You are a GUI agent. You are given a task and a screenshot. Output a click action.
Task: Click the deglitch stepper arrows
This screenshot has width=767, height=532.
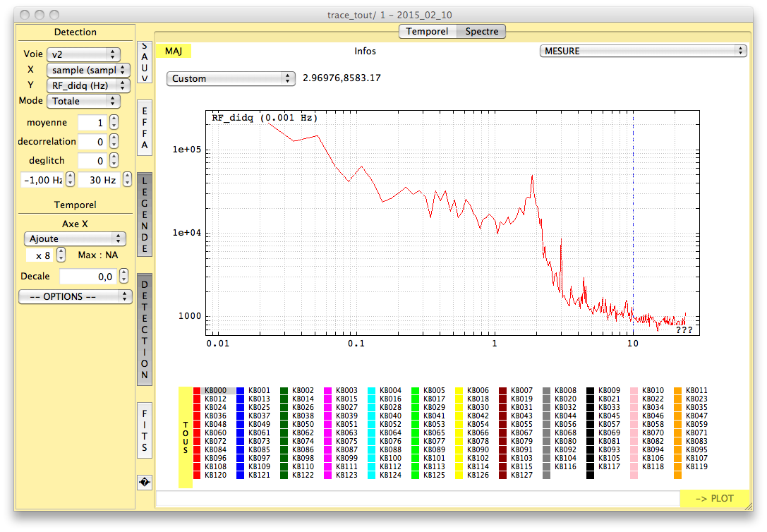114,161
